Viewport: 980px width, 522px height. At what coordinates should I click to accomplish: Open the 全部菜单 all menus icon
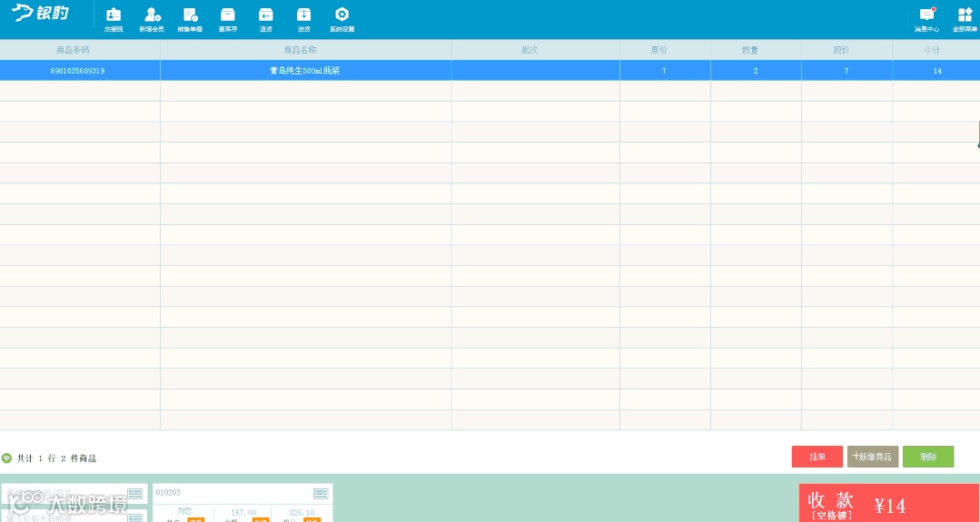click(x=965, y=19)
